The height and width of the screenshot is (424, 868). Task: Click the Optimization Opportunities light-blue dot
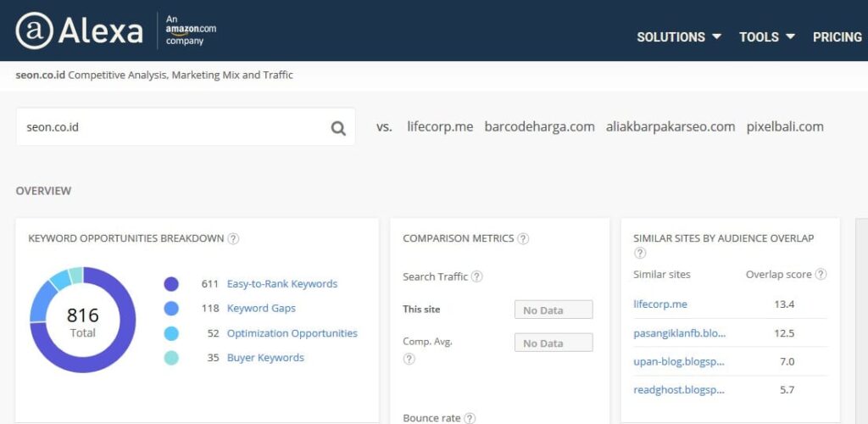click(x=171, y=333)
